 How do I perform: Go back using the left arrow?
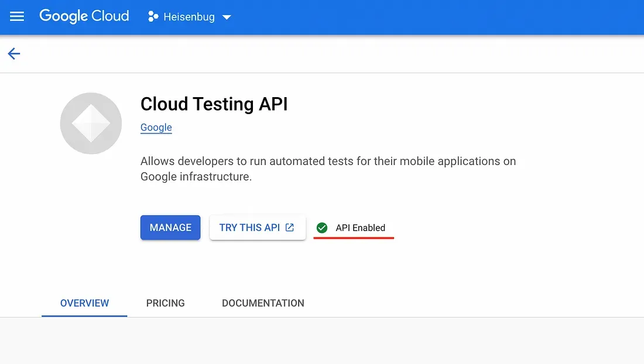[x=14, y=54]
